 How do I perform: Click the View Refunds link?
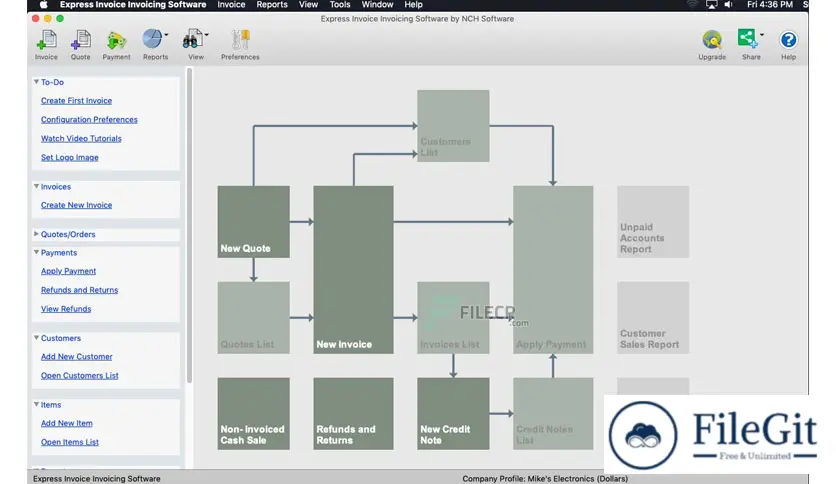point(66,309)
